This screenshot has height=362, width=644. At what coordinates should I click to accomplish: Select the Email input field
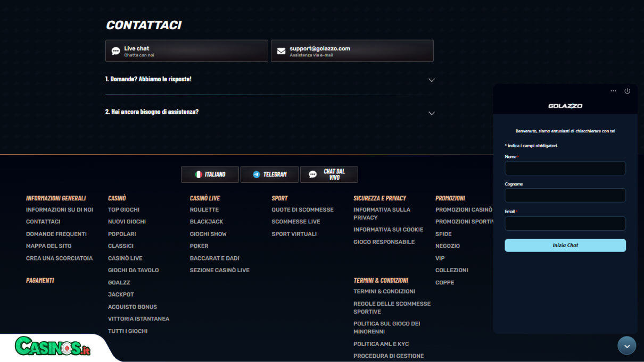(x=565, y=223)
